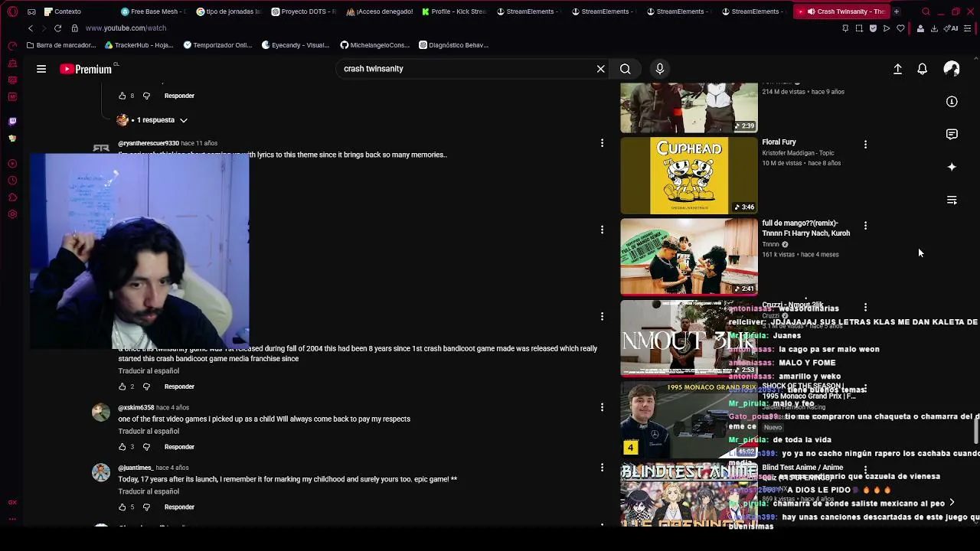Like the @juantimes_ comment
This screenshot has height=551, width=980.
coord(122,507)
